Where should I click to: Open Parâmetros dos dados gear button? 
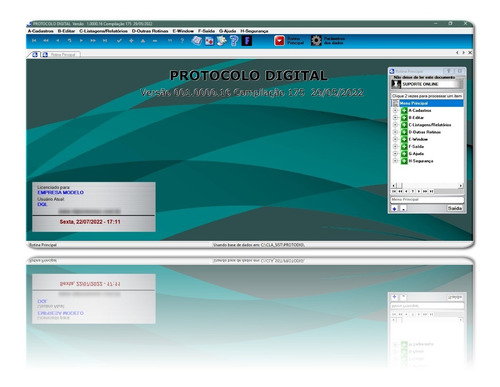click(328, 41)
